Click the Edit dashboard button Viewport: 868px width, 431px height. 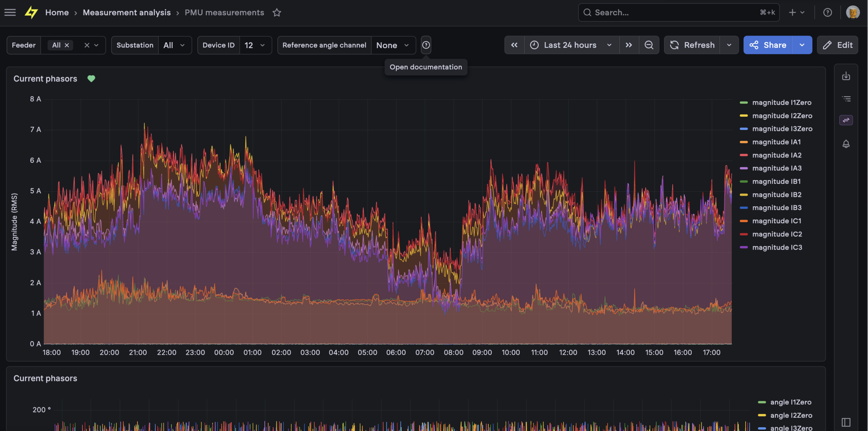coord(837,45)
